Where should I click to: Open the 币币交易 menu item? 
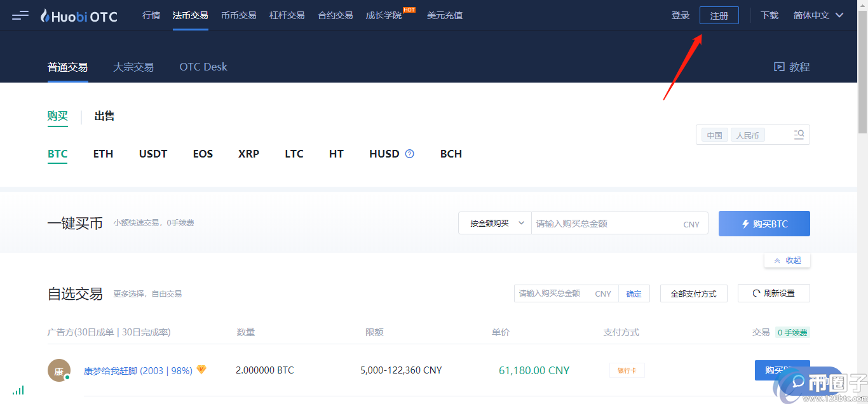click(239, 15)
